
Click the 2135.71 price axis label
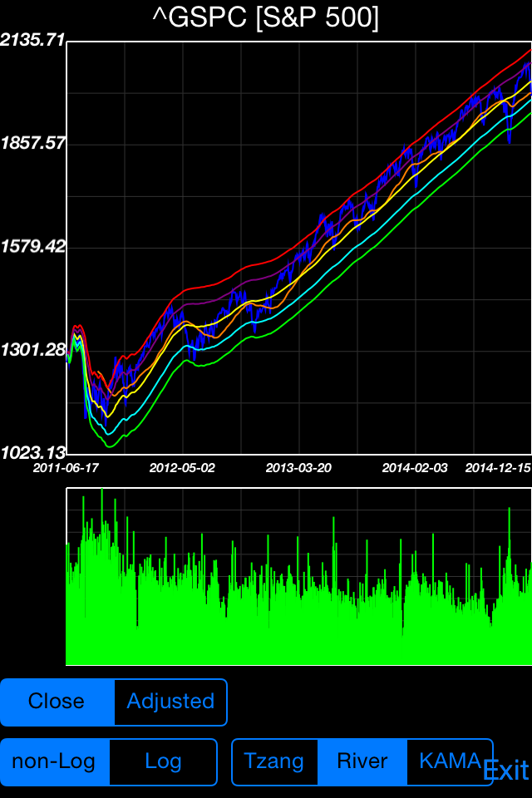(x=33, y=40)
